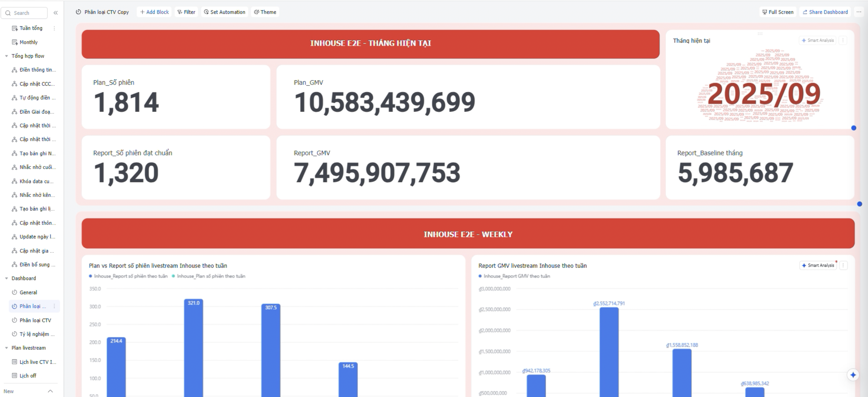Collapse the sidebar with double-chevron icon

(x=55, y=13)
